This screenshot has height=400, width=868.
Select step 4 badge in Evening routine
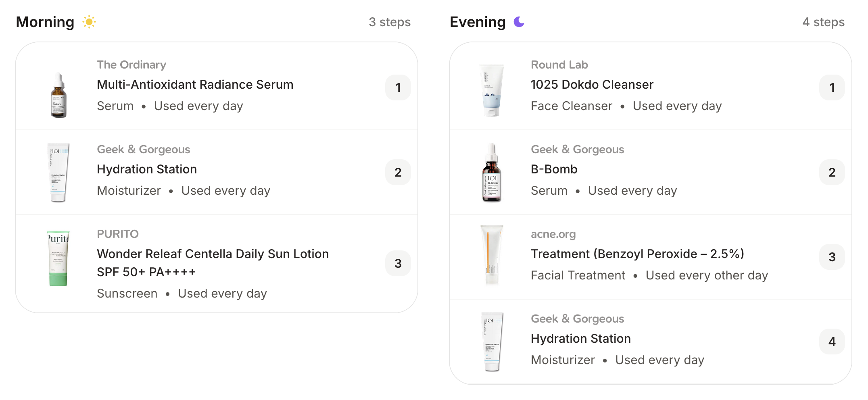[832, 342]
